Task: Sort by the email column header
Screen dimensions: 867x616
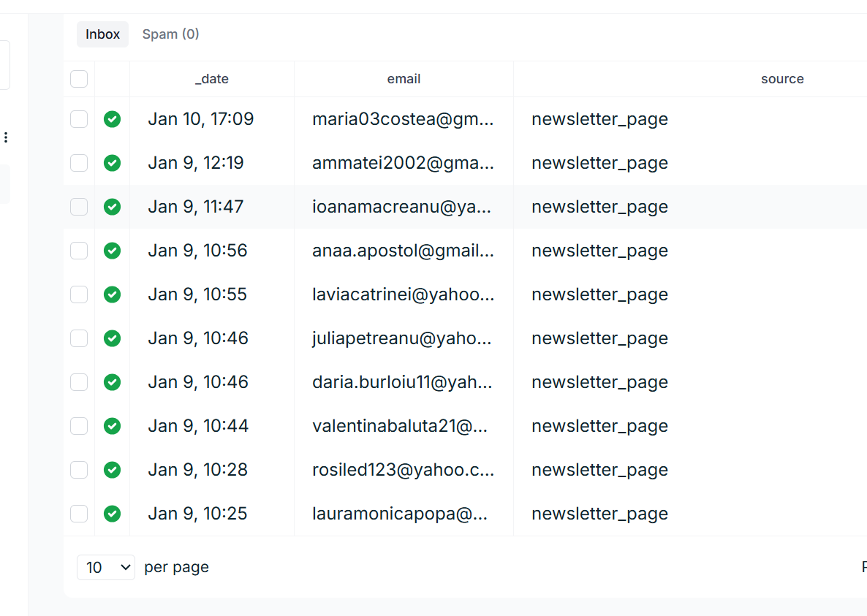Action: click(x=404, y=79)
